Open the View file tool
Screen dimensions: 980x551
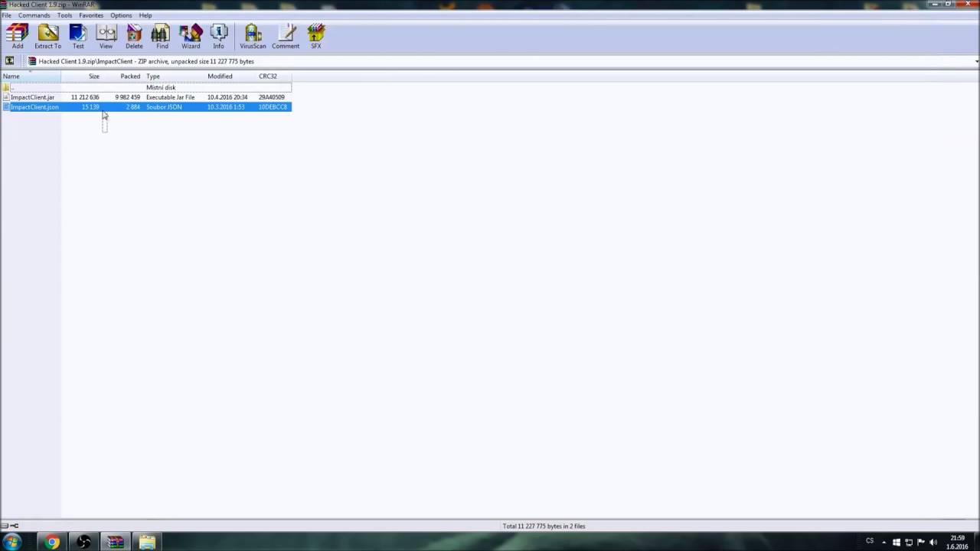(x=106, y=36)
